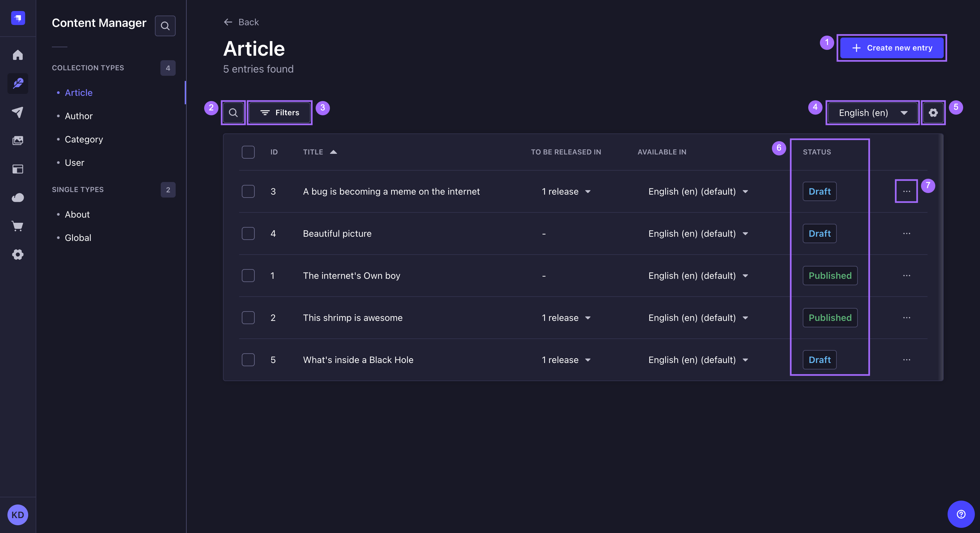The width and height of the screenshot is (980, 533).
Task: Expand the 1 release dropdown for entry 3
Action: (x=587, y=191)
